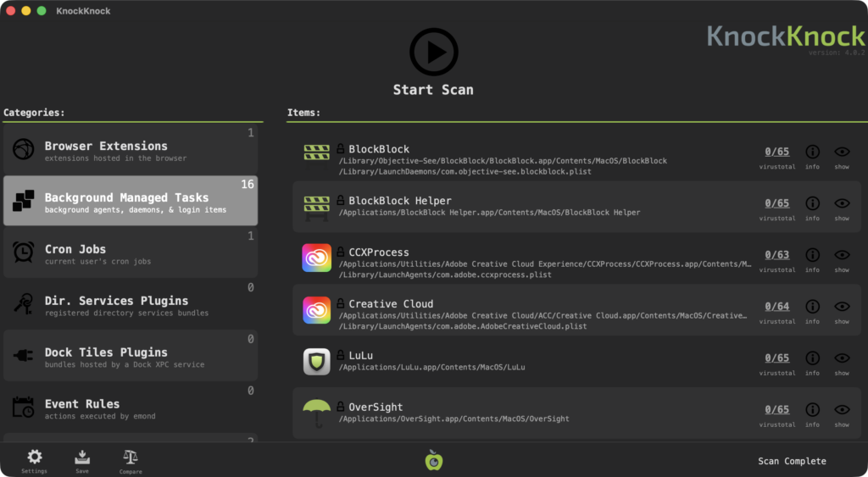Viewport: 868px width, 477px height.
Task: Click the count 16 on Background Managed Tasks
Action: [x=248, y=184]
